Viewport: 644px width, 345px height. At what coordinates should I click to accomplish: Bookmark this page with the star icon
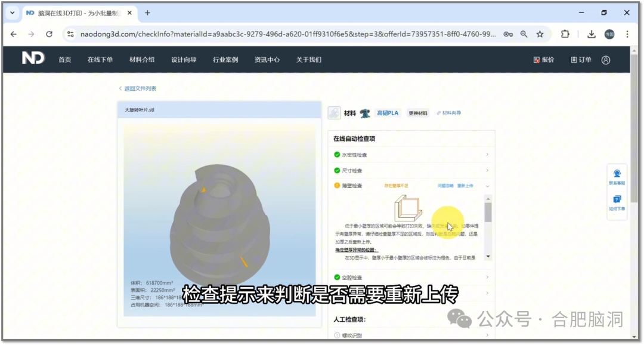coord(540,34)
